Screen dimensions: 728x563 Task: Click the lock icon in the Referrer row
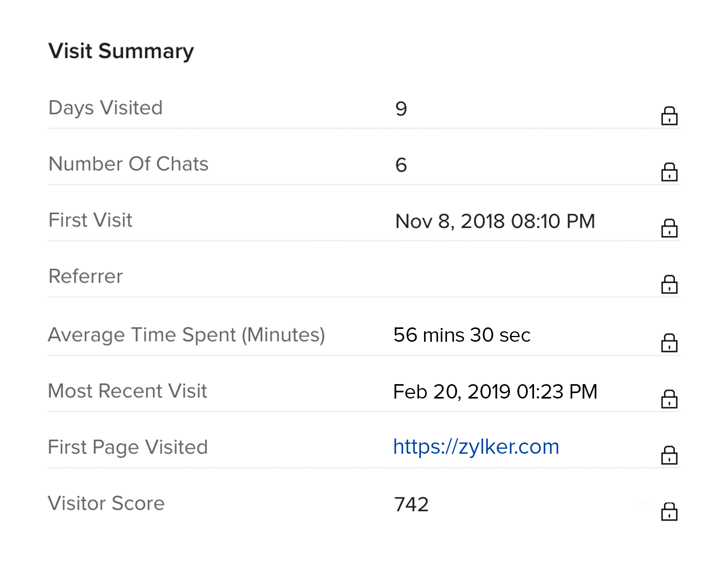pyautogui.click(x=669, y=284)
